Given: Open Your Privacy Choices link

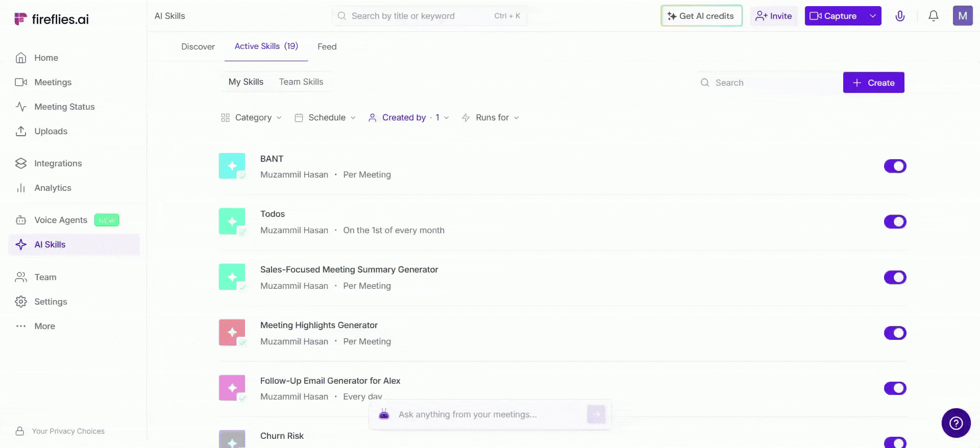Looking at the screenshot, I should (x=68, y=431).
